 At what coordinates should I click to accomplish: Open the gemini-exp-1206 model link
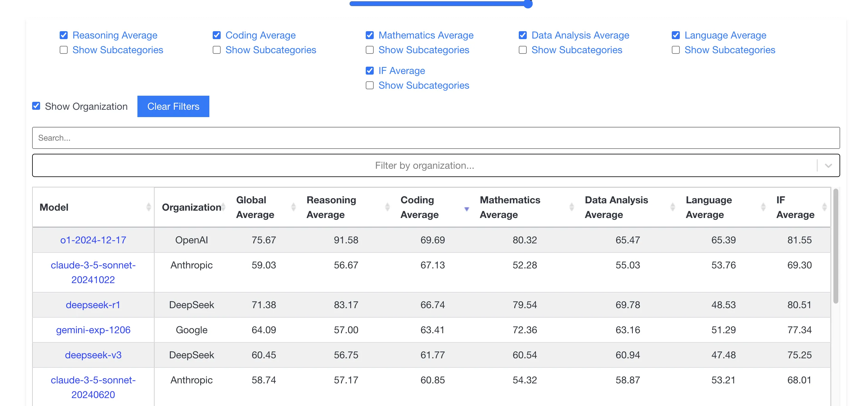click(93, 330)
